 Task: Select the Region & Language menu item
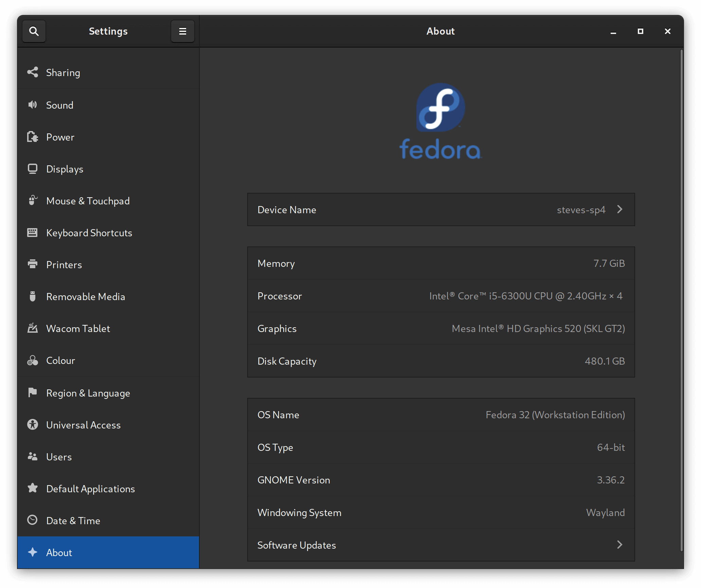(107, 392)
